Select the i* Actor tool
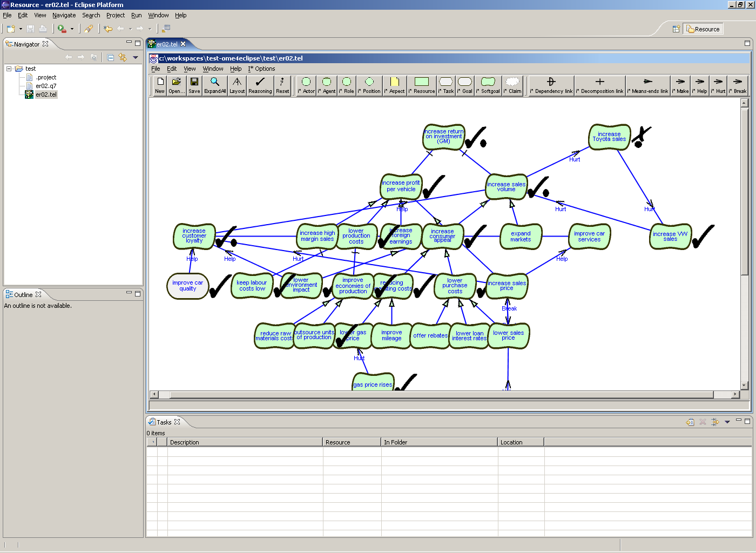The height and width of the screenshot is (553, 756). (306, 85)
